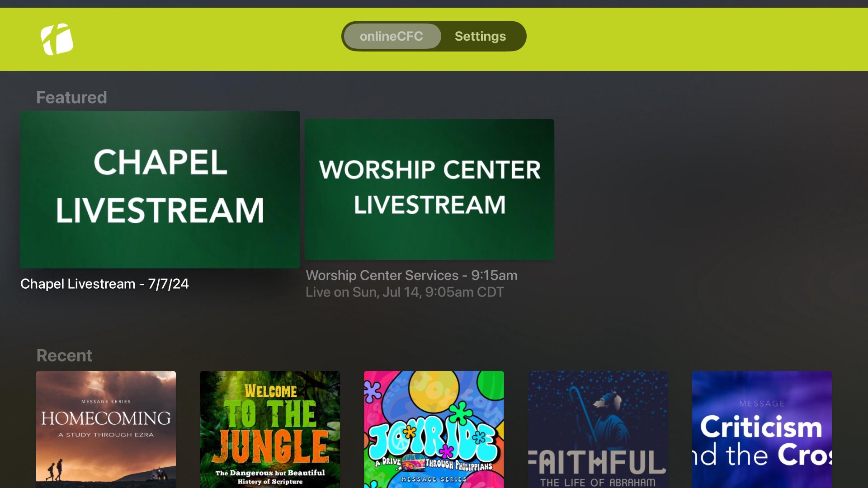
Task: Click the van icon in Joyride artwork
Action: tap(413, 463)
